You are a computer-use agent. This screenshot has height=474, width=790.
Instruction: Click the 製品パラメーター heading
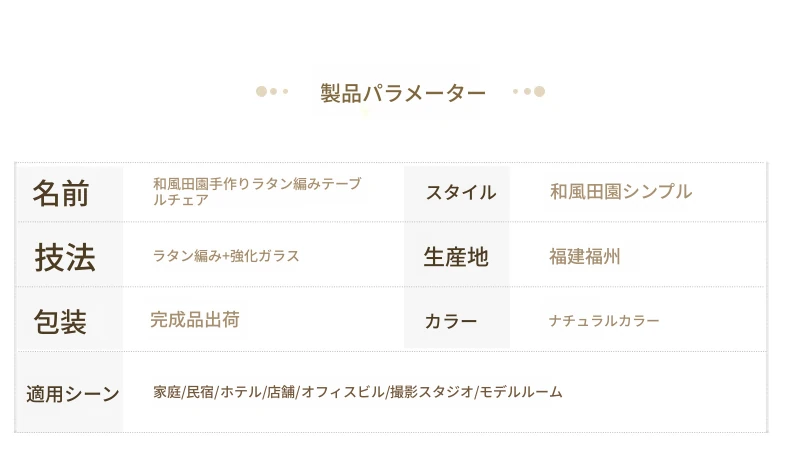tap(403, 93)
